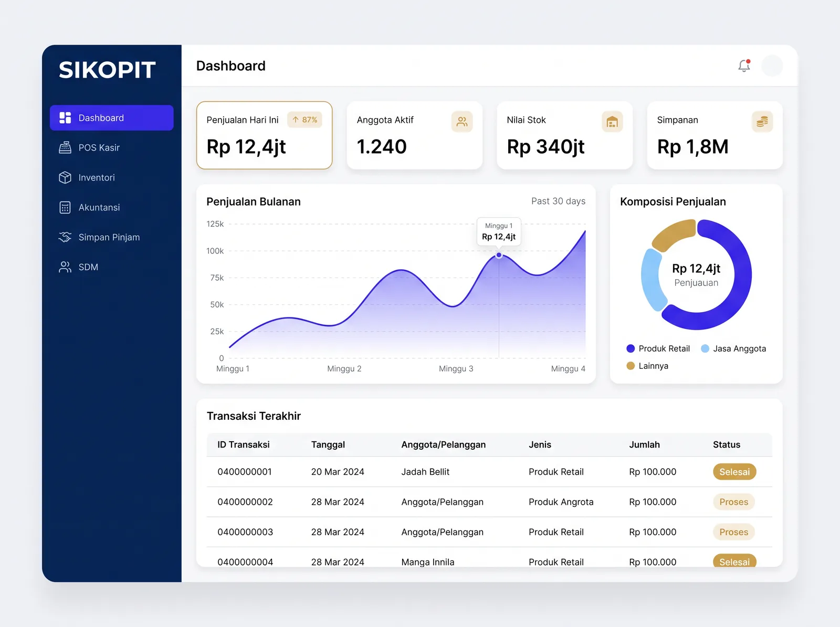Click transaction ID 0400000001
This screenshot has width=840, height=627.
245,472
